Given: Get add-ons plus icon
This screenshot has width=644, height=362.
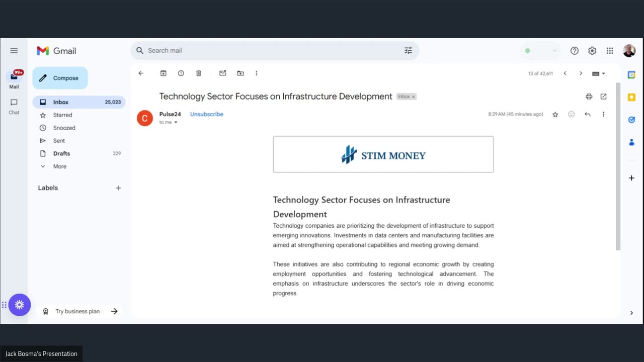Looking at the screenshot, I should point(631,178).
